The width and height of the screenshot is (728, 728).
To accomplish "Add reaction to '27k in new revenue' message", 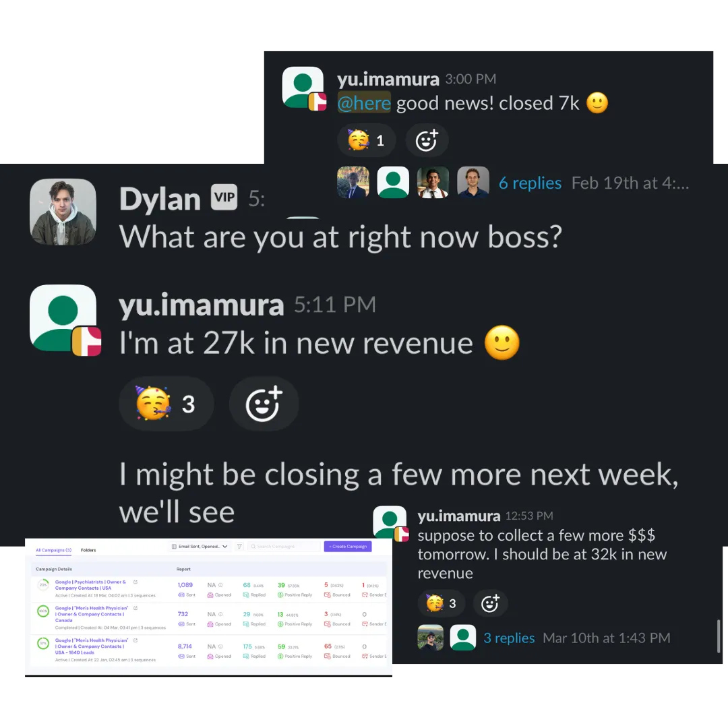I will pyautogui.click(x=264, y=404).
